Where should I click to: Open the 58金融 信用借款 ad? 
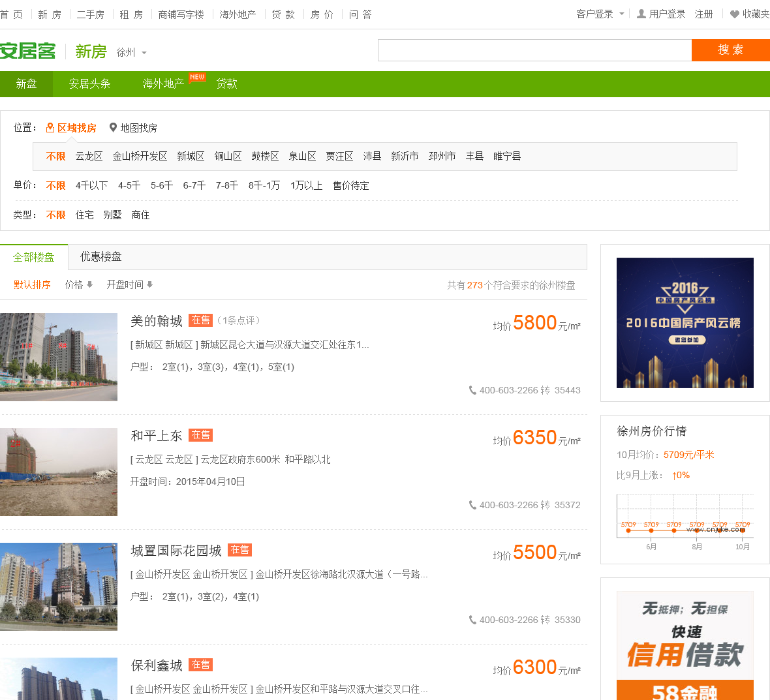[x=685, y=646]
